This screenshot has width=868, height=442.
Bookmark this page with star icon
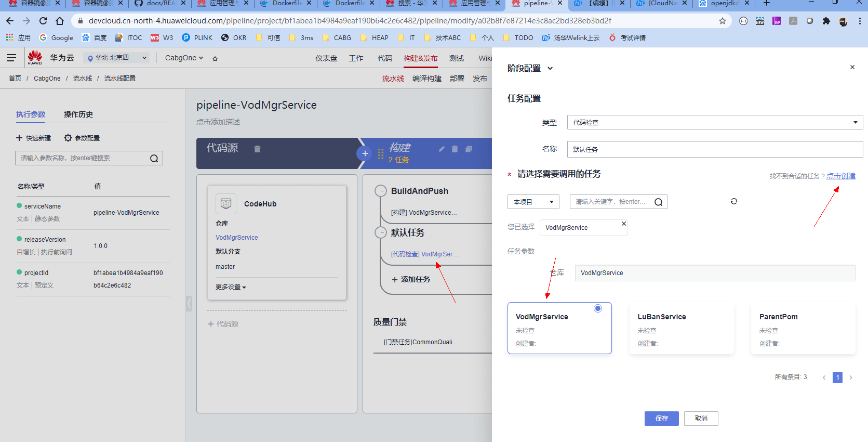(x=723, y=21)
